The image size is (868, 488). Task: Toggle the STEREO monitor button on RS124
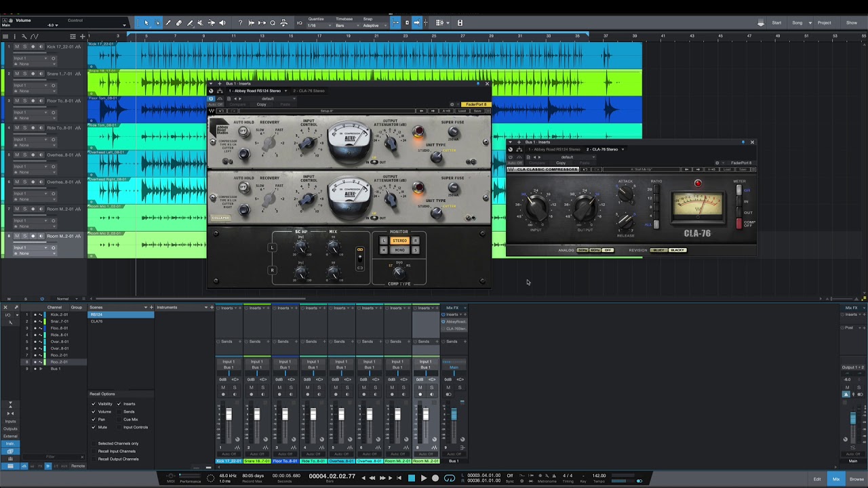(399, 241)
